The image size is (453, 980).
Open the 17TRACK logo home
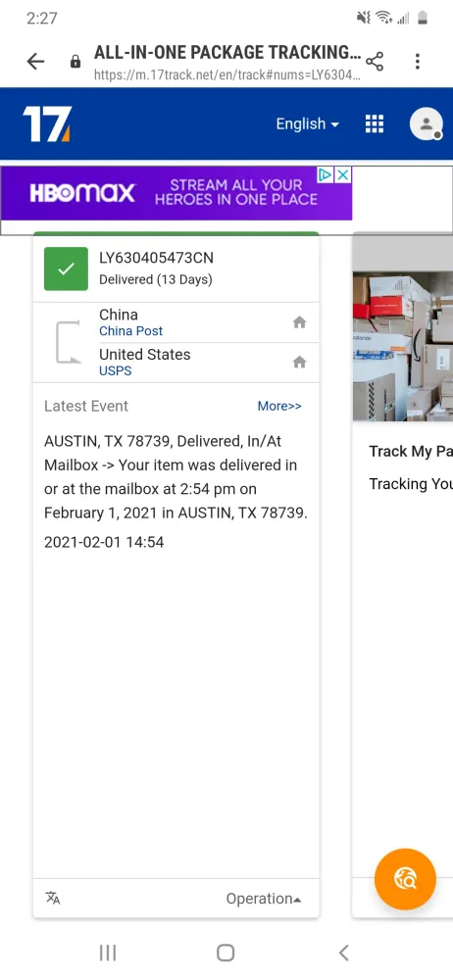coord(47,123)
